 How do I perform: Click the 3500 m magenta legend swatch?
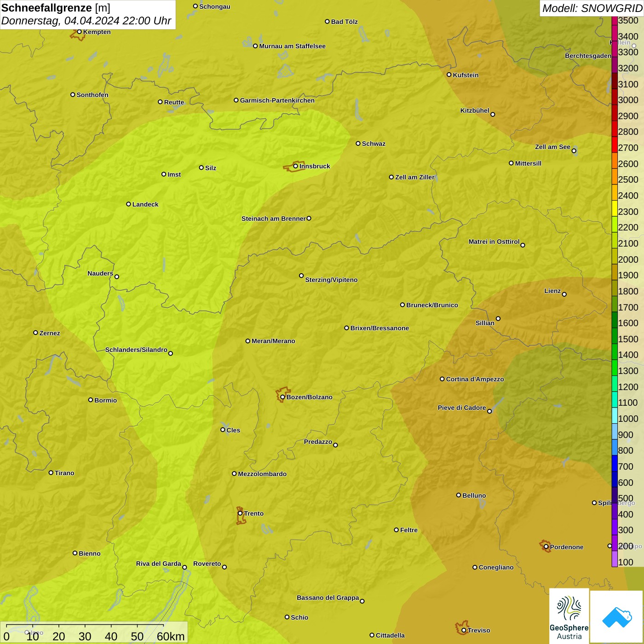[615, 21]
